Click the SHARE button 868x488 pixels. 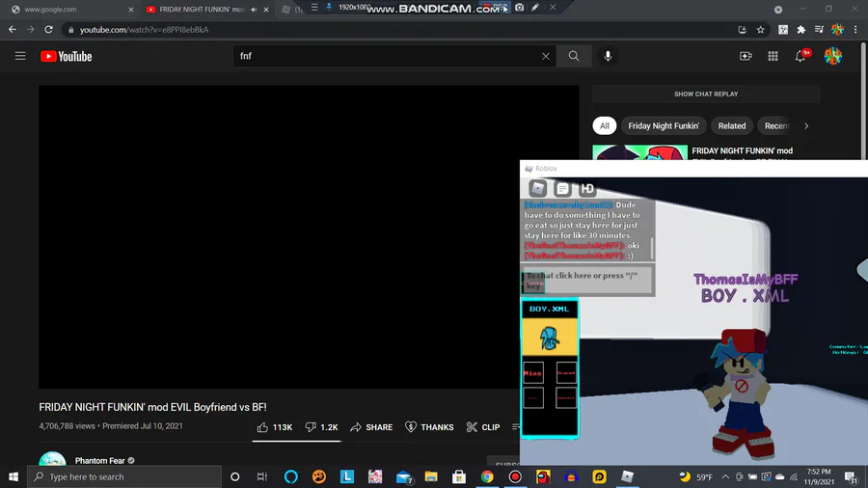(x=371, y=427)
